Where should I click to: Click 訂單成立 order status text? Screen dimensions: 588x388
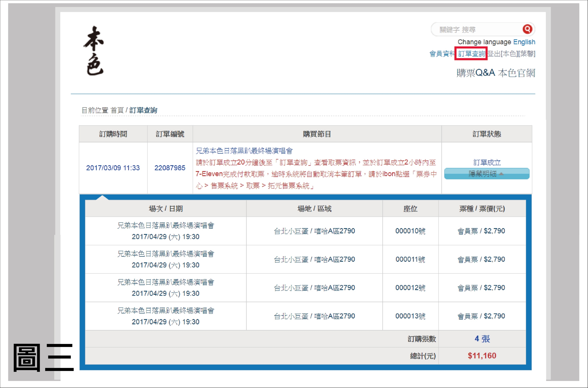pyautogui.click(x=487, y=162)
